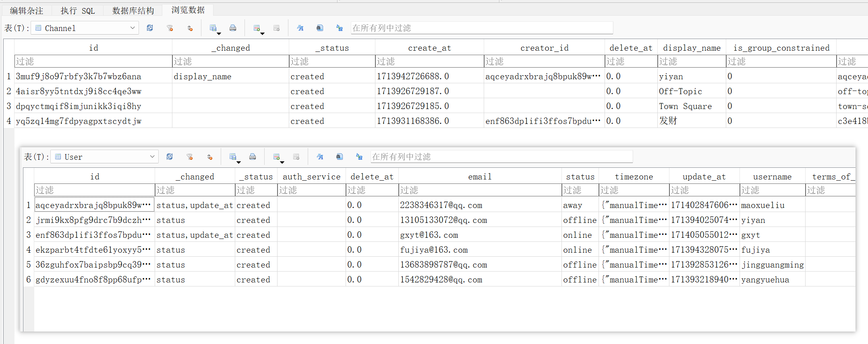Open find icon in User toolbar

click(340, 157)
